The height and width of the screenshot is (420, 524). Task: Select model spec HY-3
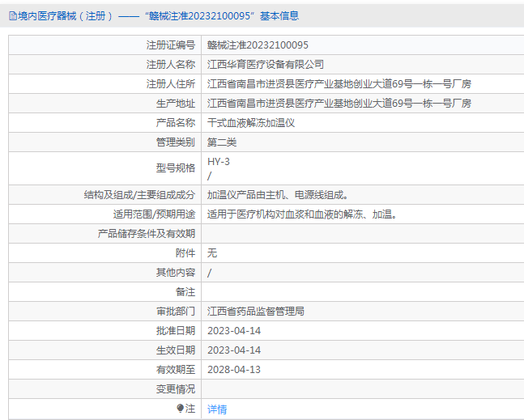[219, 162]
